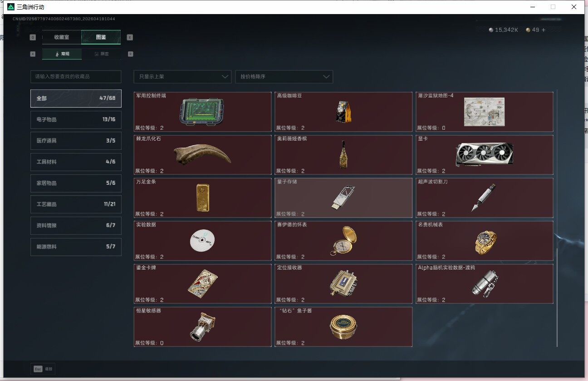Image resolution: width=588 pixels, height=381 pixels.
Task: Focus the 请输入想要查找的收藏品 search field
Action: [76, 77]
